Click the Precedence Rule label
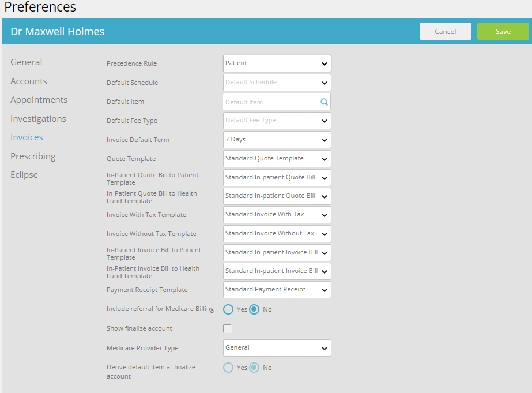Image resolution: width=532 pixels, height=393 pixels. tap(131, 63)
